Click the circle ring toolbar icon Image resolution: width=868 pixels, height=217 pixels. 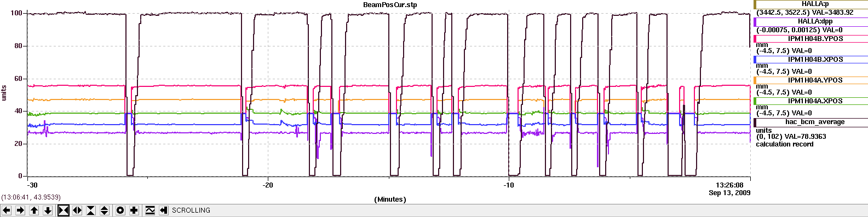click(120, 210)
